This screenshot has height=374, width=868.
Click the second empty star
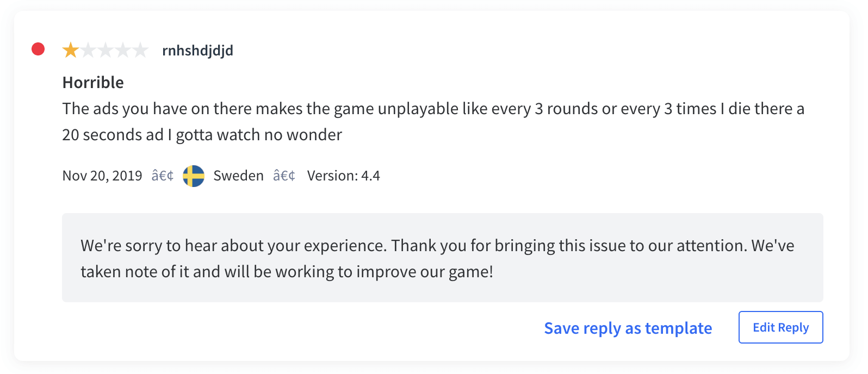coord(88,50)
